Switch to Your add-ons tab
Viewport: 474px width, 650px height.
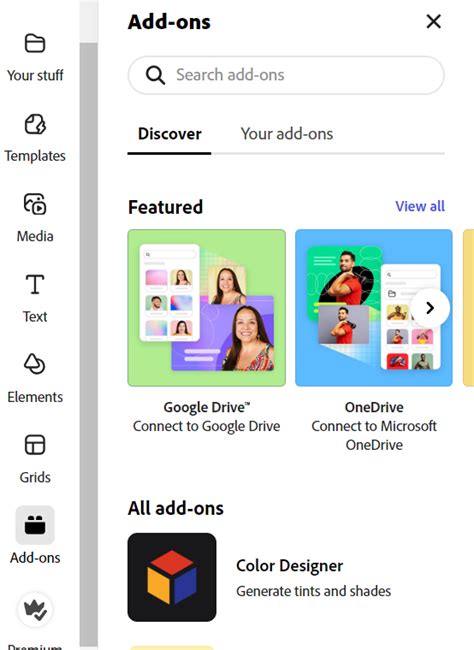(287, 134)
